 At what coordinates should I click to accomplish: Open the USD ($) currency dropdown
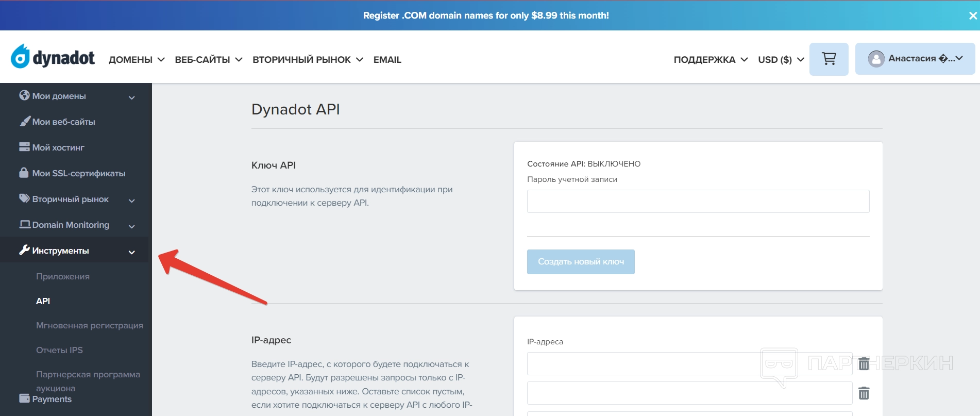click(x=781, y=60)
